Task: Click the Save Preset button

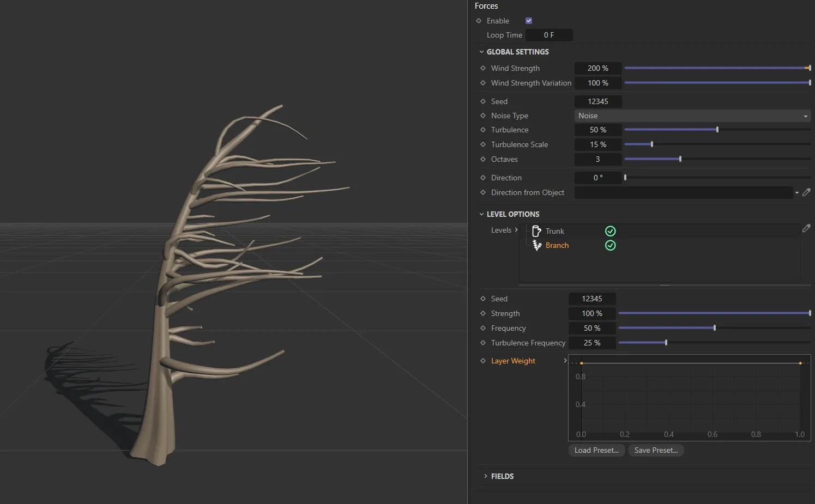Action: point(656,450)
